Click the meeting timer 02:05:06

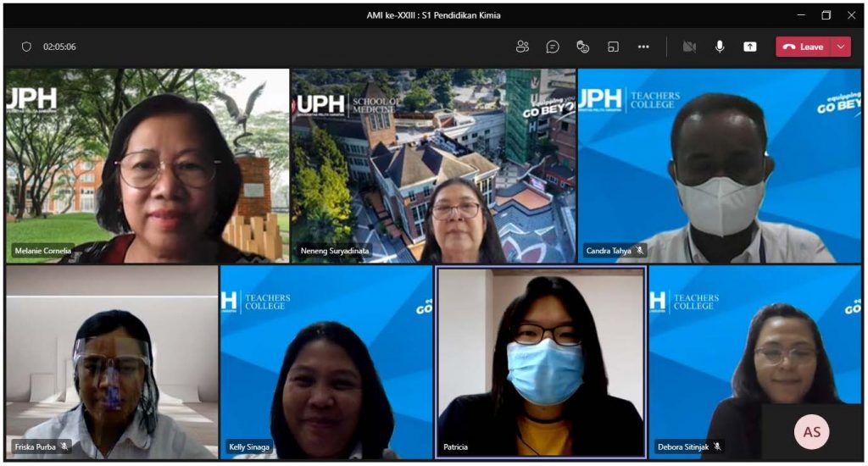59,47
